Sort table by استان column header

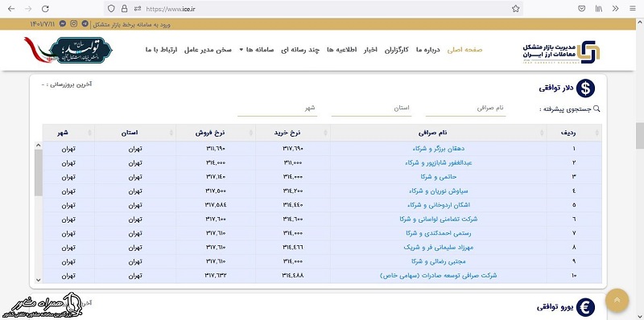pos(134,133)
